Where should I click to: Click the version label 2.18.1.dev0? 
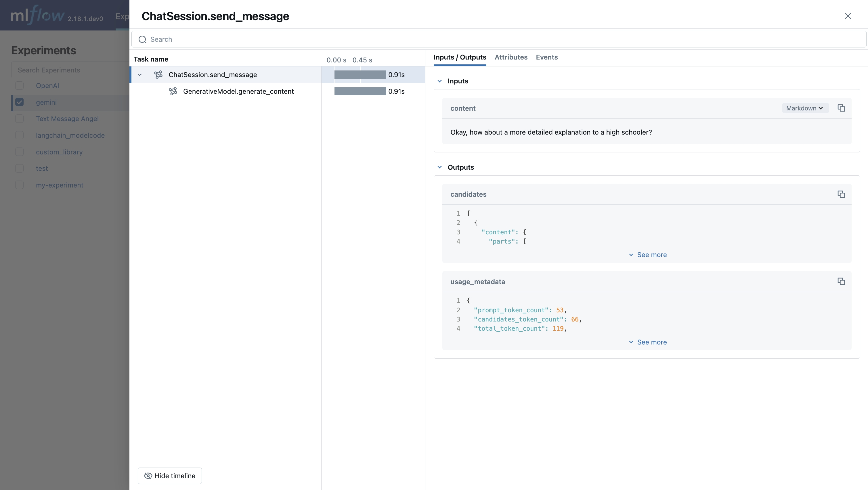[x=85, y=19]
